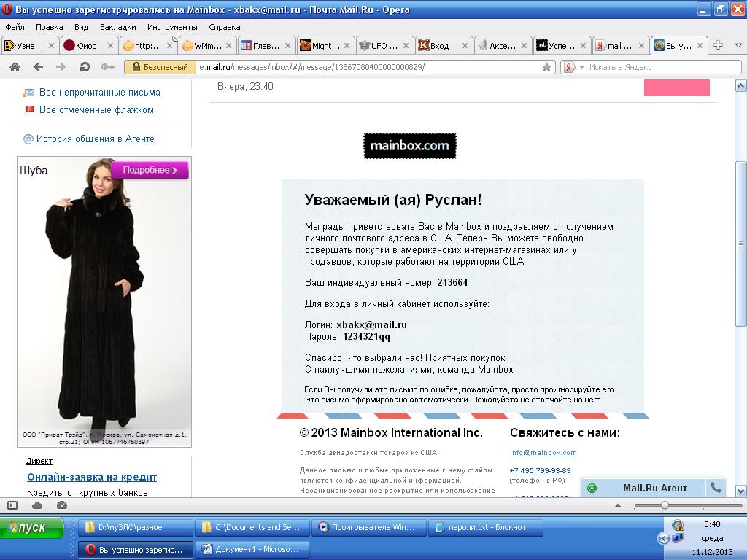The image size is (747, 560).
Task: Reload the page with the Reload icon
Action: click(x=85, y=67)
